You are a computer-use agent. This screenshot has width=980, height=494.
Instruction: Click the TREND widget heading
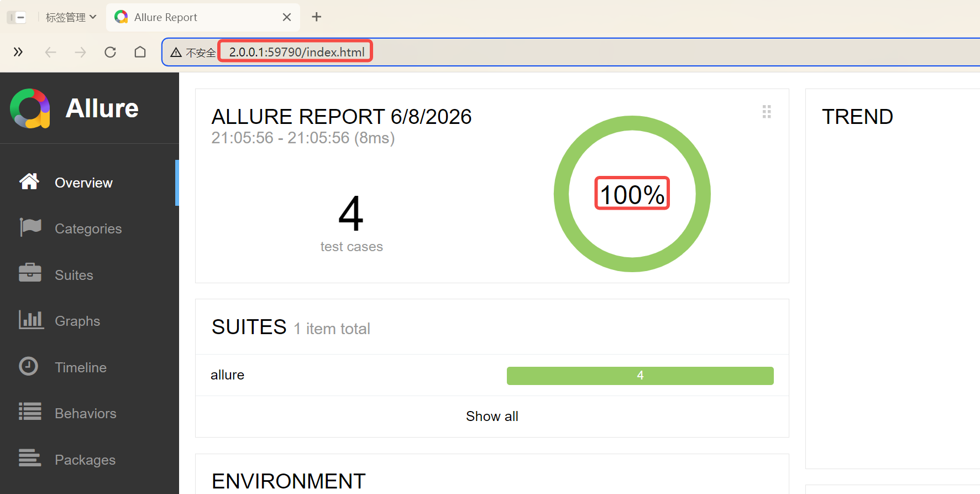click(x=857, y=117)
